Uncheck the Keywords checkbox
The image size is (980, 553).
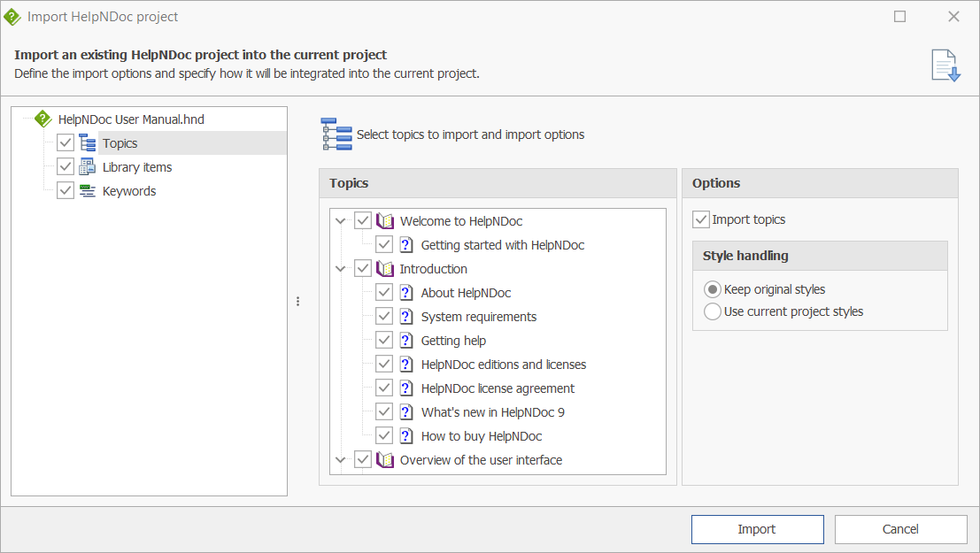(66, 190)
